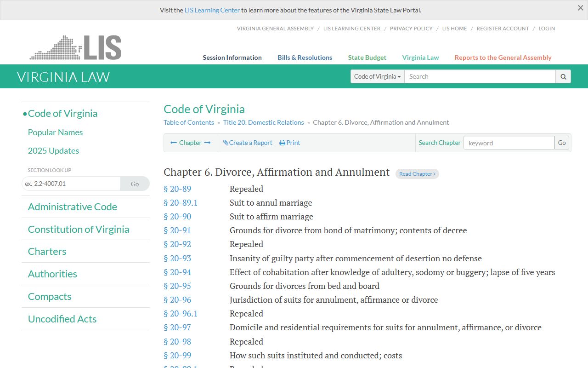
Task: Click 'Suit to annul marriage' text
Action: pos(271,203)
